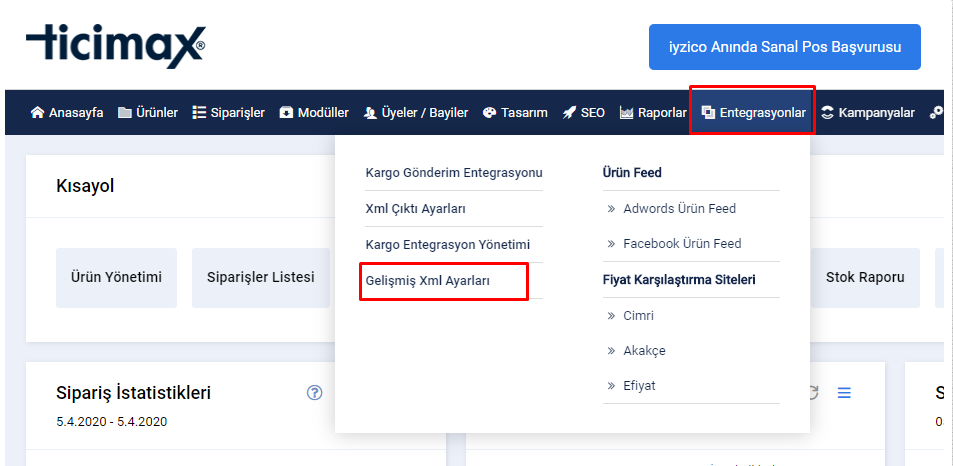
Task: Open the Siparişler menu
Action: [x=229, y=113]
